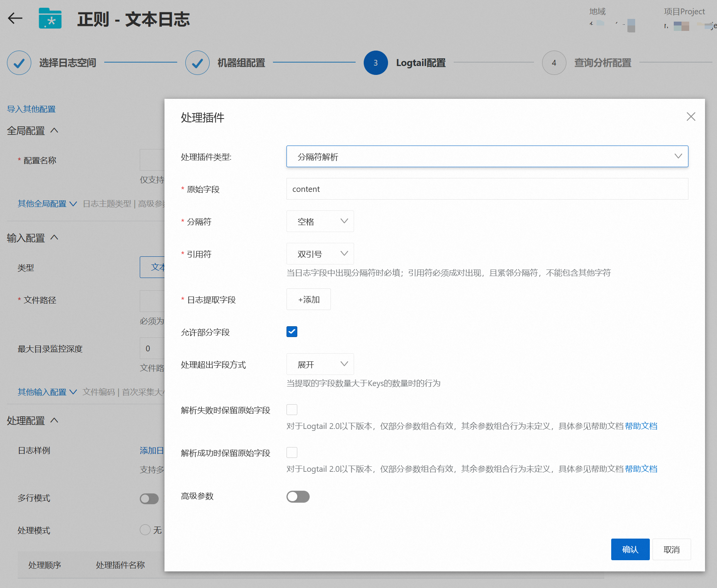Collapse the 处理配置 section
Image resolution: width=717 pixels, height=588 pixels.
54,420
